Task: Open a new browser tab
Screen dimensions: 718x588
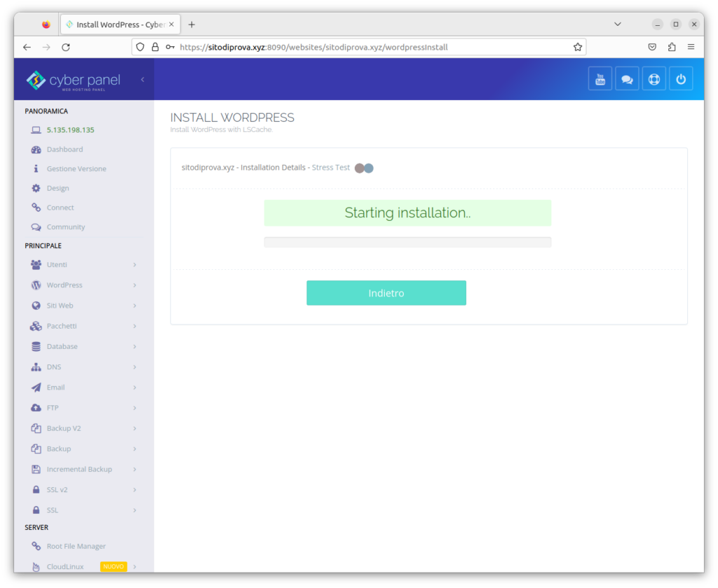Action: (191, 25)
